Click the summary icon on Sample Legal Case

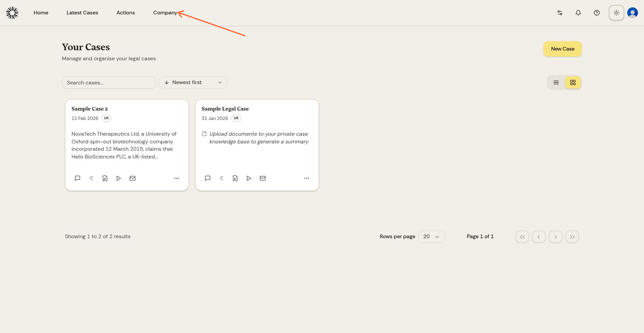point(221,178)
